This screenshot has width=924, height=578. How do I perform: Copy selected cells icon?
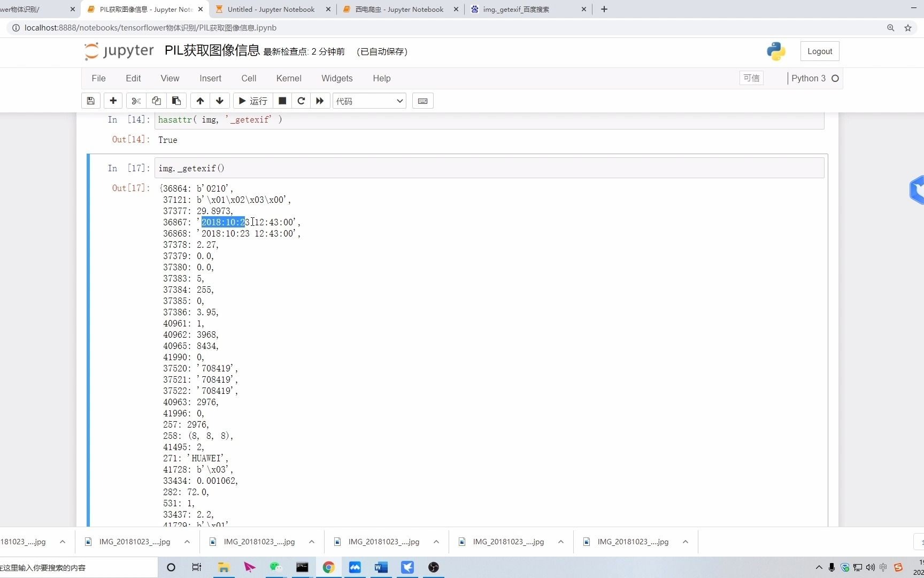156,101
